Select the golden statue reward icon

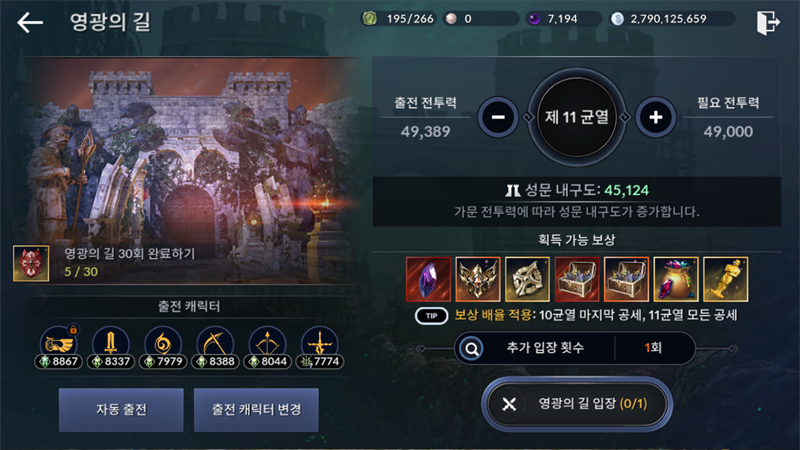[x=726, y=279]
